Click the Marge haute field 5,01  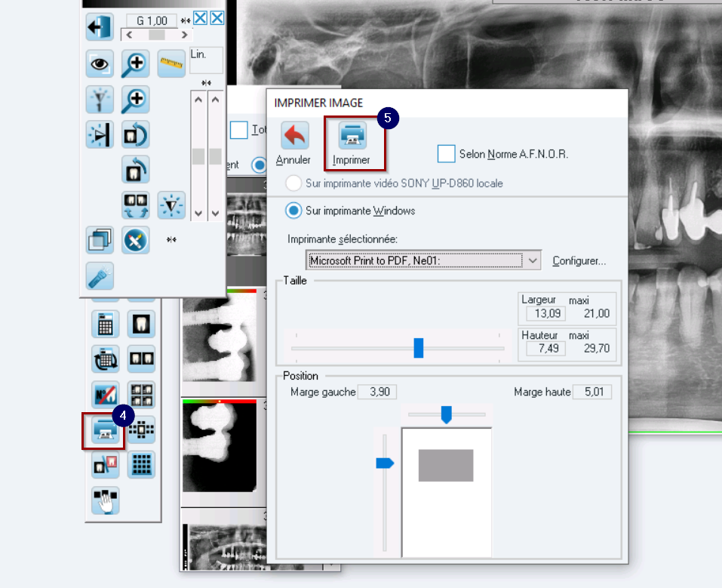pyautogui.click(x=592, y=392)
